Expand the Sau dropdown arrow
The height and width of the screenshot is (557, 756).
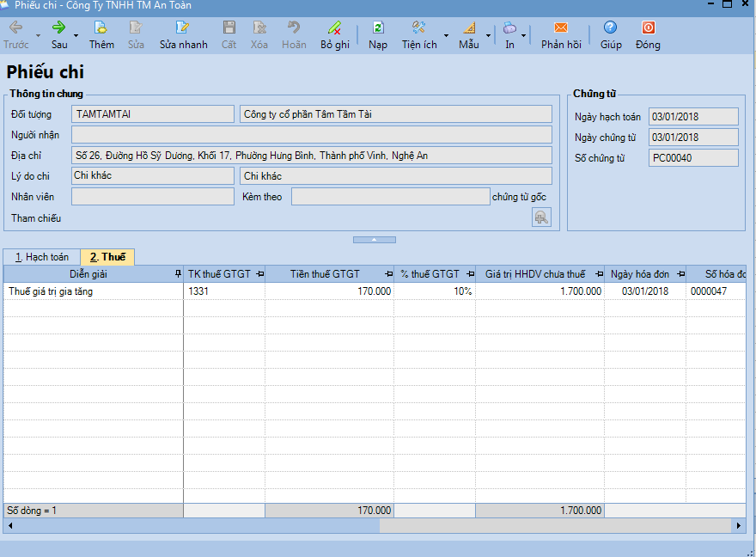[76, 36]
